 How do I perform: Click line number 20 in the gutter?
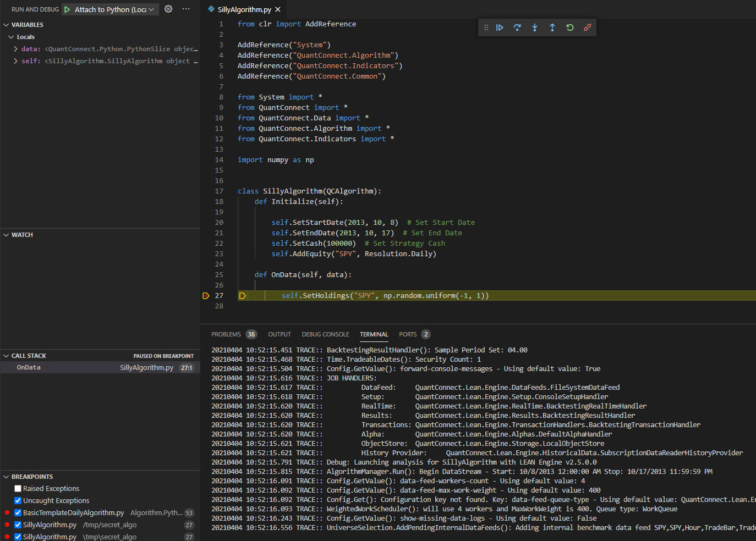pyautogui.click(x=219, y=223)
